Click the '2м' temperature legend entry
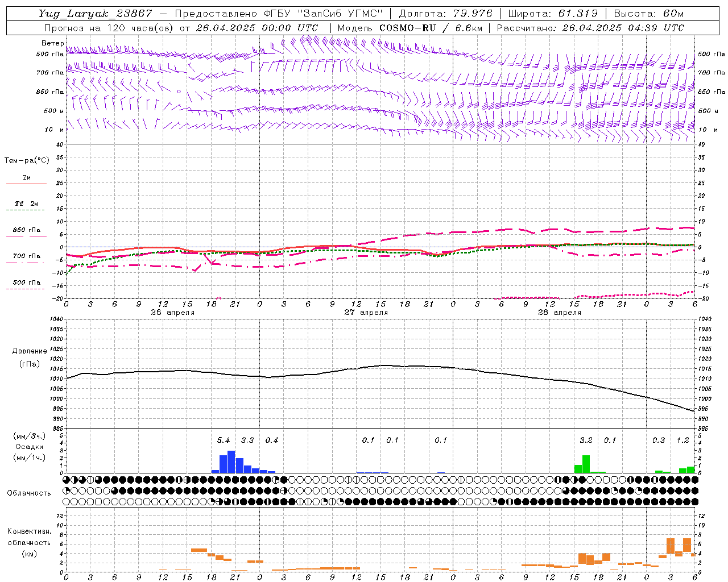The width and height of the screenshot is (728, 582). pyautogui.click(x=27, y=178)
